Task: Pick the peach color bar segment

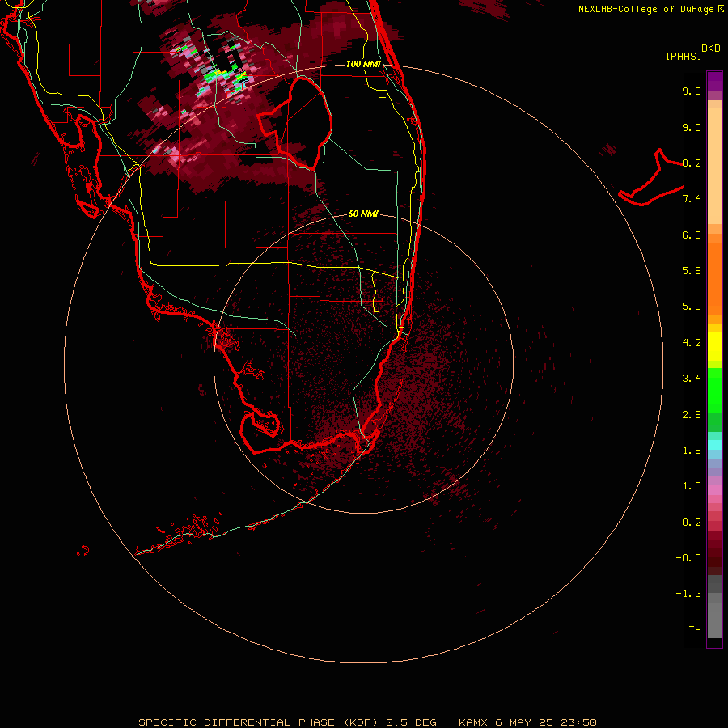Action: pyautogui.click(x=714, y=166)
